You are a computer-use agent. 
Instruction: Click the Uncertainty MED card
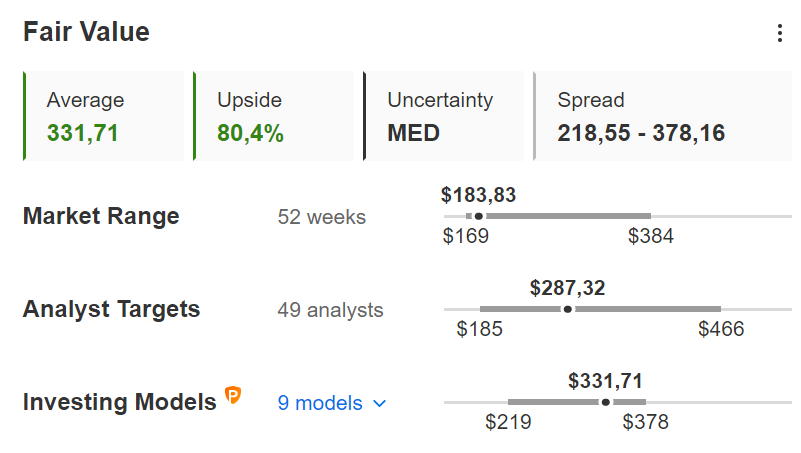pyautogui.click(x=444, y=116)
